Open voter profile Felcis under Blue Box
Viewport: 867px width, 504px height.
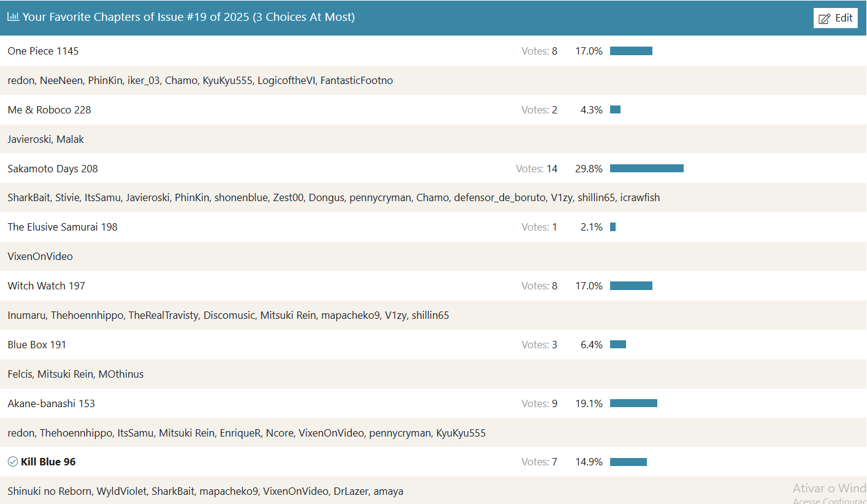pos(20,374)
